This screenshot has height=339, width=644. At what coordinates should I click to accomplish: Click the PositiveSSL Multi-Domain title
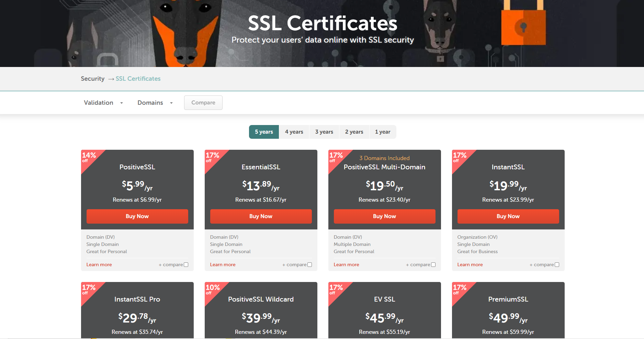pyautogui.click(x=385, y=167)
